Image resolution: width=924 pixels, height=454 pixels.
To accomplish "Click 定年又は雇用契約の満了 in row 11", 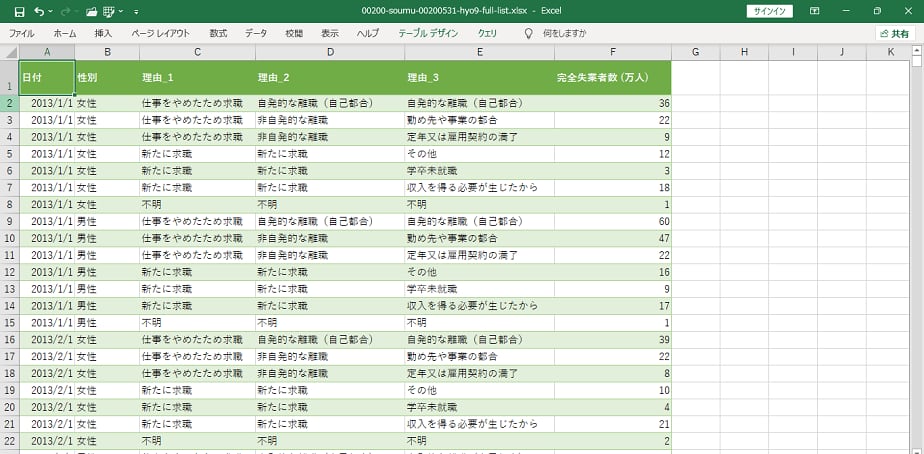I will [x=463, y=255].
